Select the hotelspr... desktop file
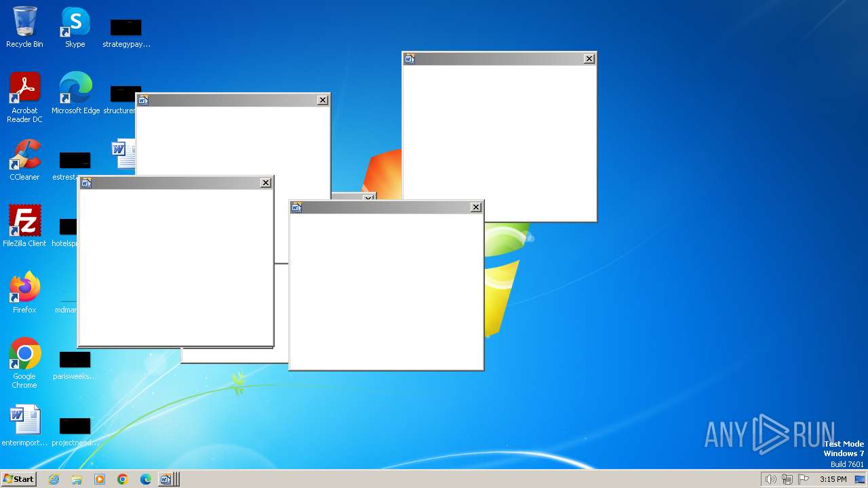 tap(66, 232)
